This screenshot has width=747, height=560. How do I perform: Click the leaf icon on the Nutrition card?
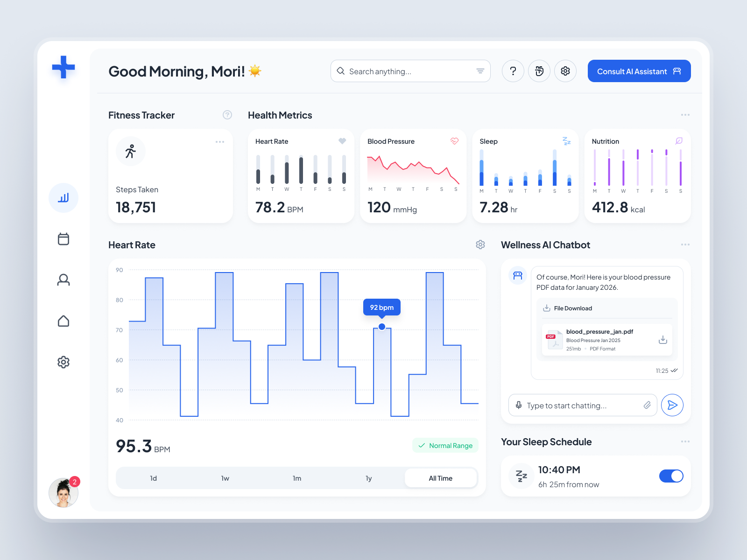tap(679, 141)
